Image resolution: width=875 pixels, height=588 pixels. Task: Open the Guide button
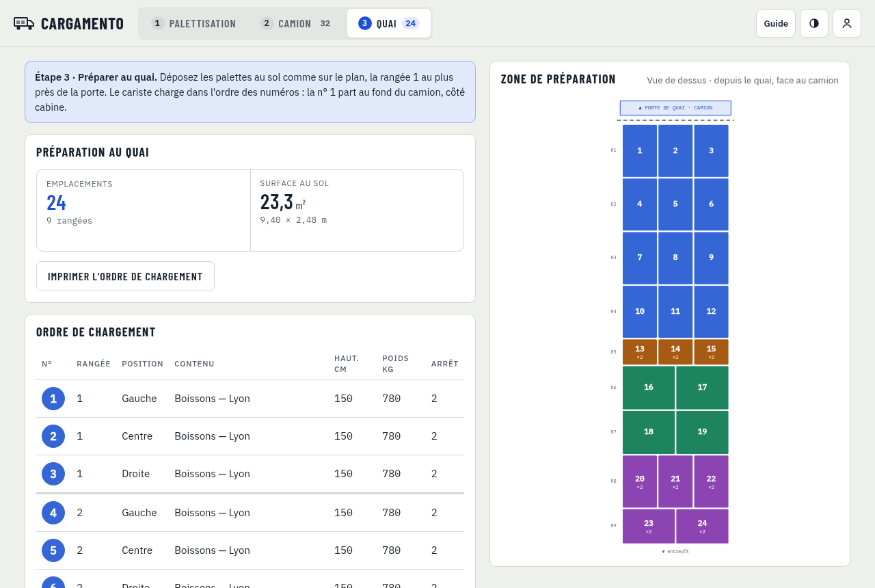[x=776, y=23]
